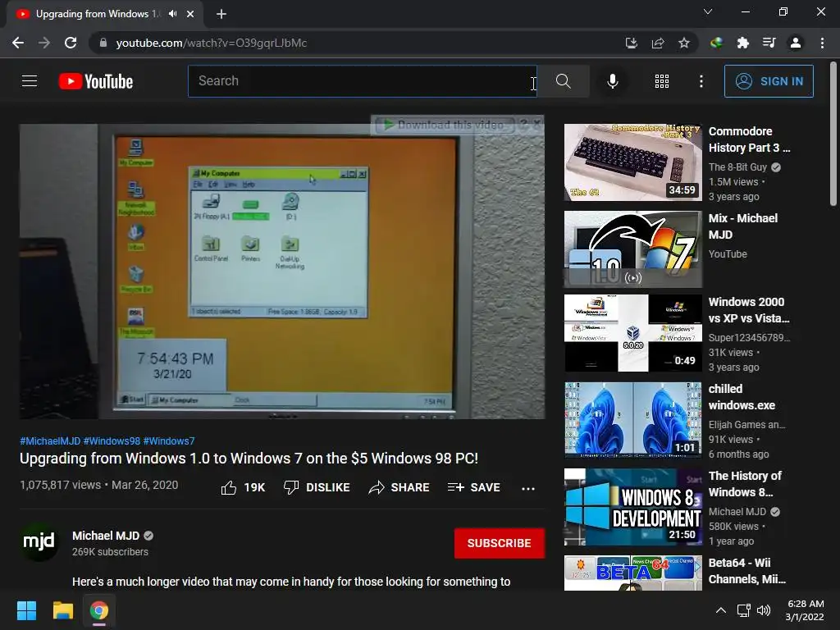Click the chilled windows.exe title
Viewport: 840px width, 630px height.
pyautogui.click(x=742, y=397)
